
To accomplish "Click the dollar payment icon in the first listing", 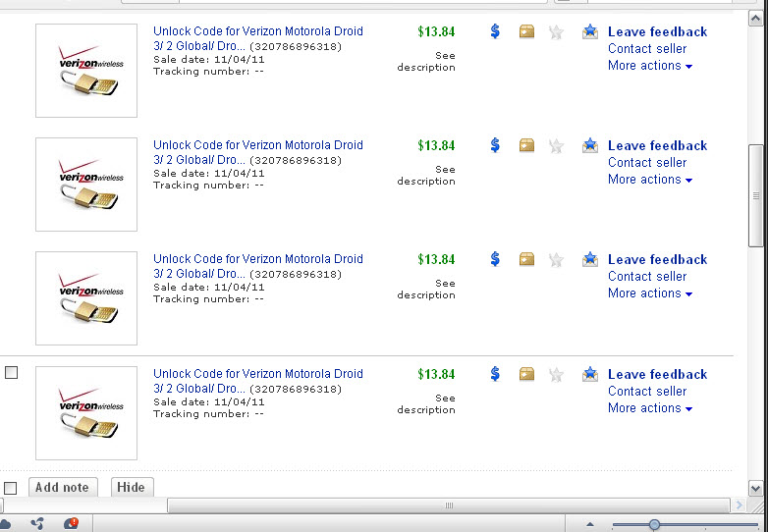I will [495, 31].
